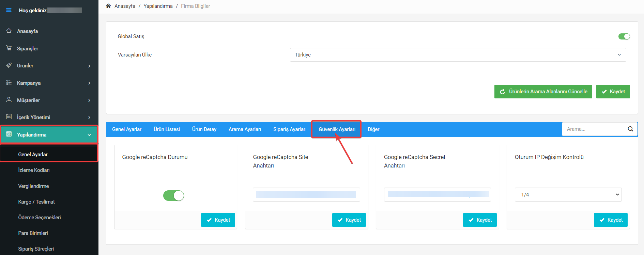644x255 pixels.
Task: Click the home icon in breadcrumb
Action: click(108, 6)
